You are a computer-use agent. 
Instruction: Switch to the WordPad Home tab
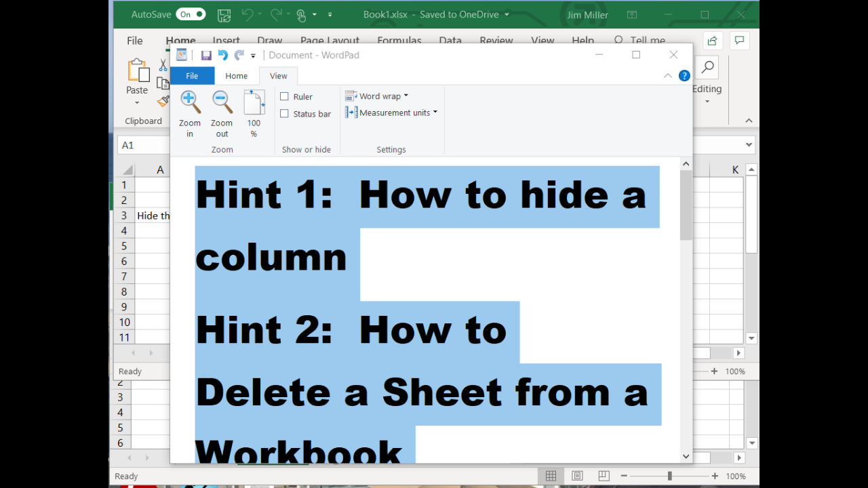237,76
